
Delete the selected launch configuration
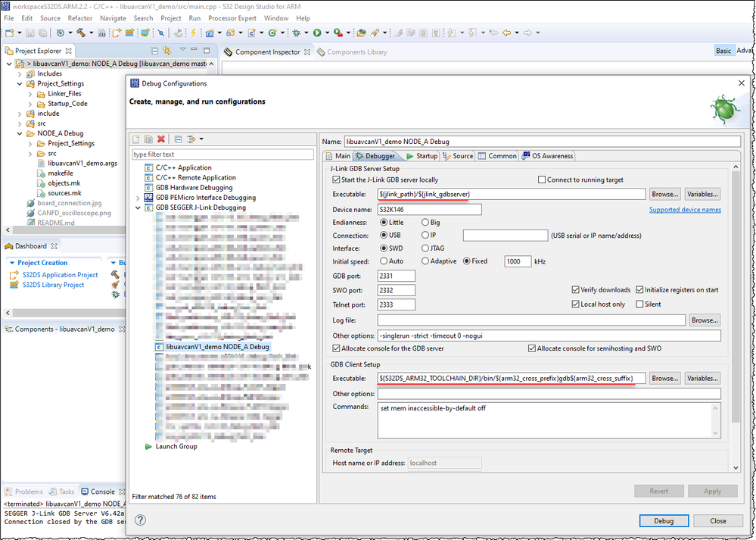160,139
